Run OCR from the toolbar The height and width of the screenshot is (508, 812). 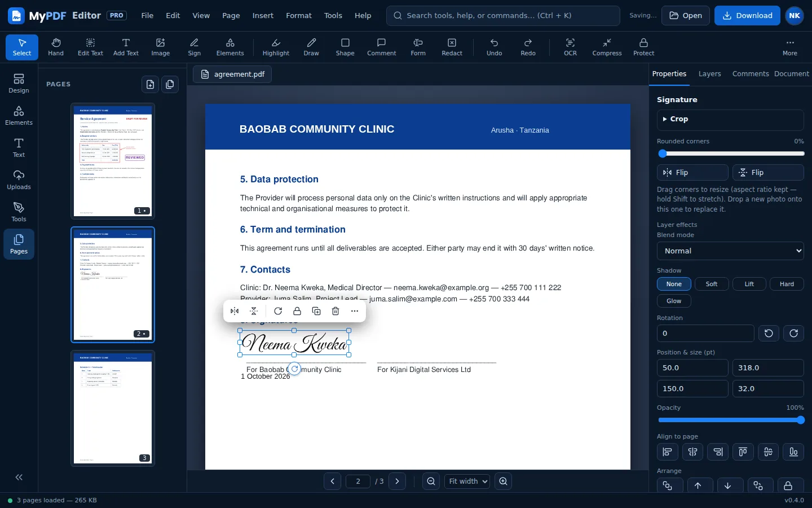click(570, 47)
